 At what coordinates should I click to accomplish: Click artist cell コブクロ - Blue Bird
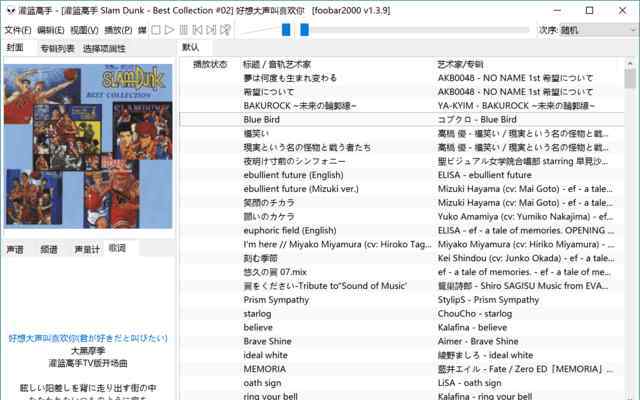(x=477, y=120)
